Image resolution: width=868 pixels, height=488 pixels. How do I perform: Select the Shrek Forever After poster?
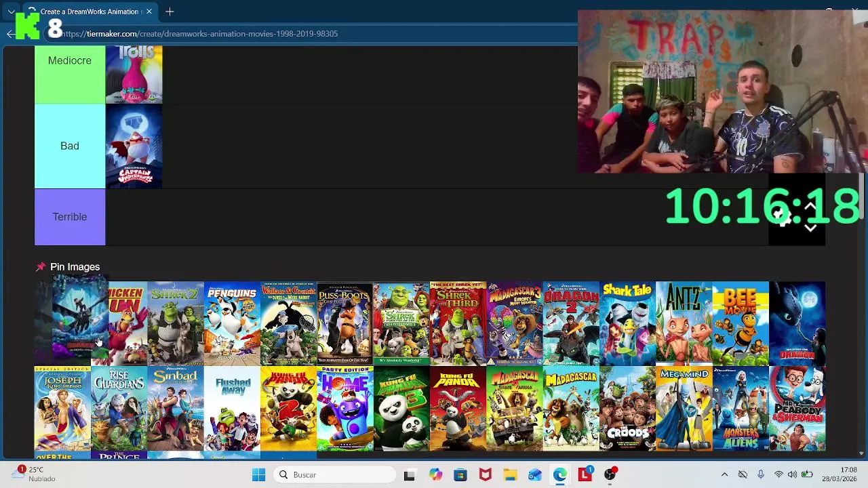coord(401,323)
